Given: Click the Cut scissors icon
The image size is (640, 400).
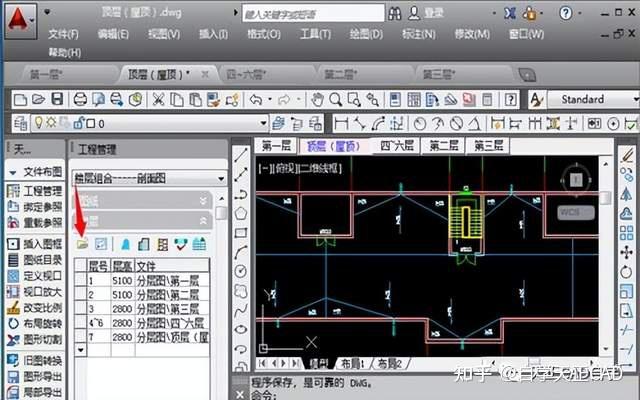Looking at the screenshot, I should pyautogui.click(x=158, y=99).
